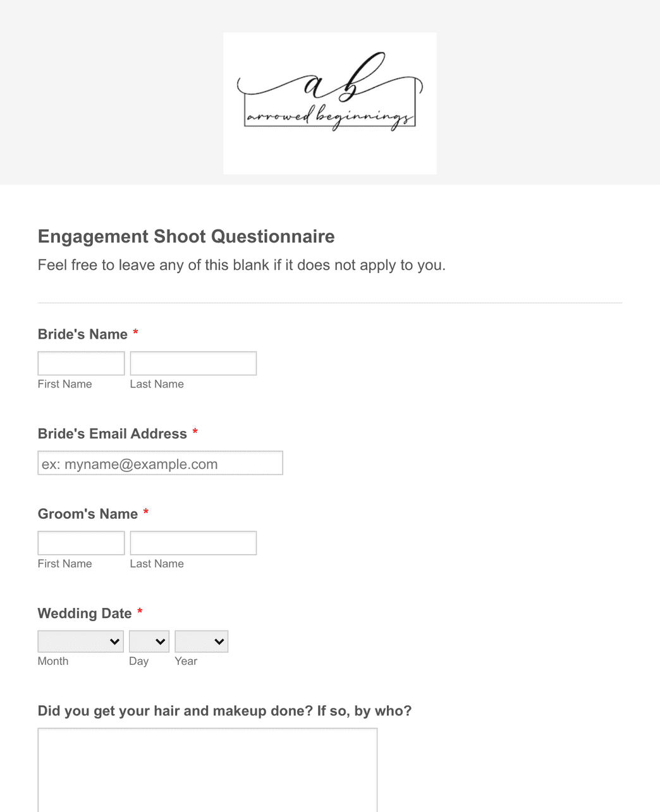
Task: Click the email placeholder example text
Action: click(129, 464)
